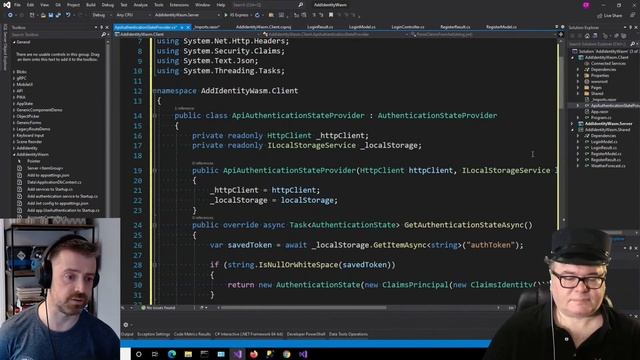
Task: Select the Shared folder icon in Client project
Action: click(x=587, y=93)
